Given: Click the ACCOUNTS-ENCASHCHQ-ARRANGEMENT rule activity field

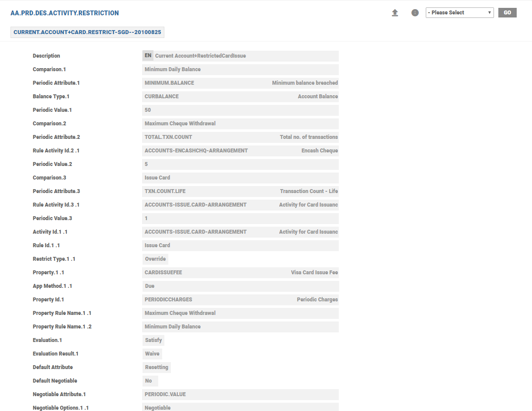Looking at the screenshot, I should click(240, 151).
